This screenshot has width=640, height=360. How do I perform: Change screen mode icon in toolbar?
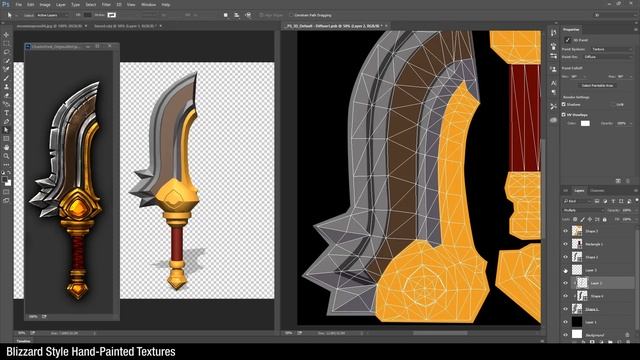[6, 200]
